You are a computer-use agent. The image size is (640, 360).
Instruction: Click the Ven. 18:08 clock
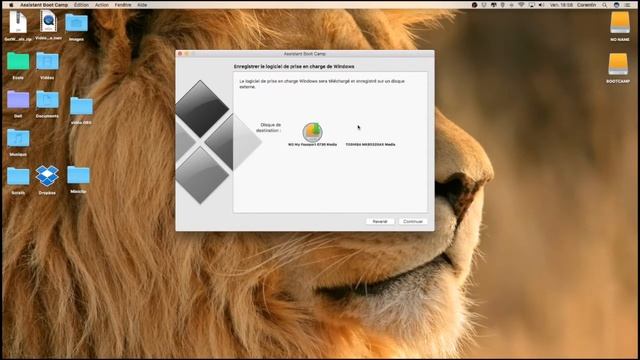click(561, 5)
